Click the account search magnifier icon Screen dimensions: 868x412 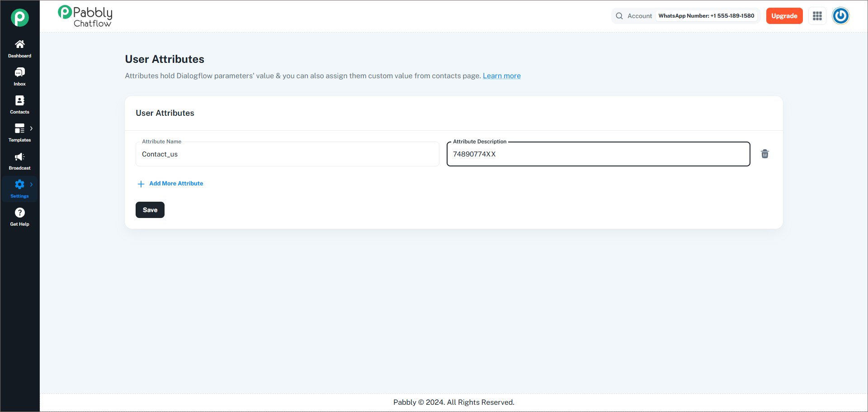(619, 16)
